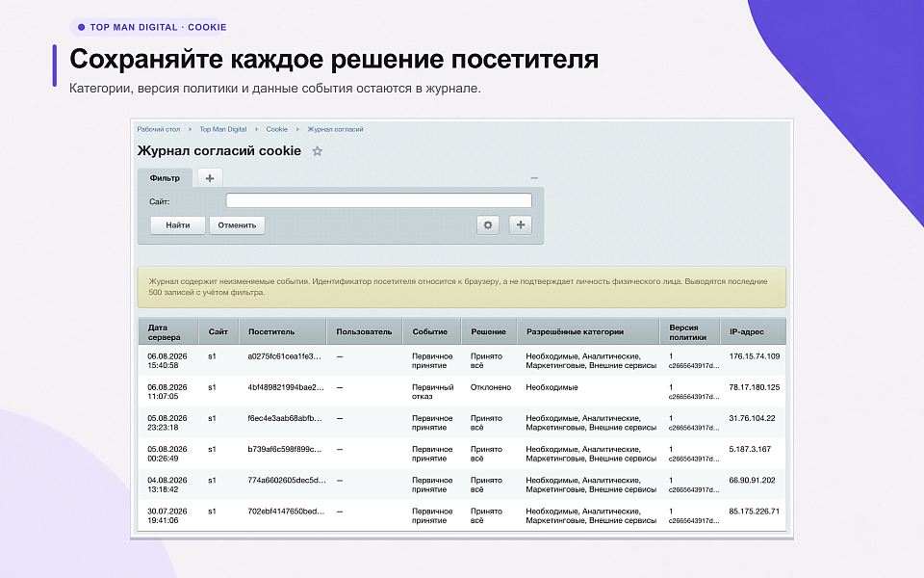Open Cookie breadcrumb link
The height and width of the screenshot is (578, 924).
coord(277,129)
